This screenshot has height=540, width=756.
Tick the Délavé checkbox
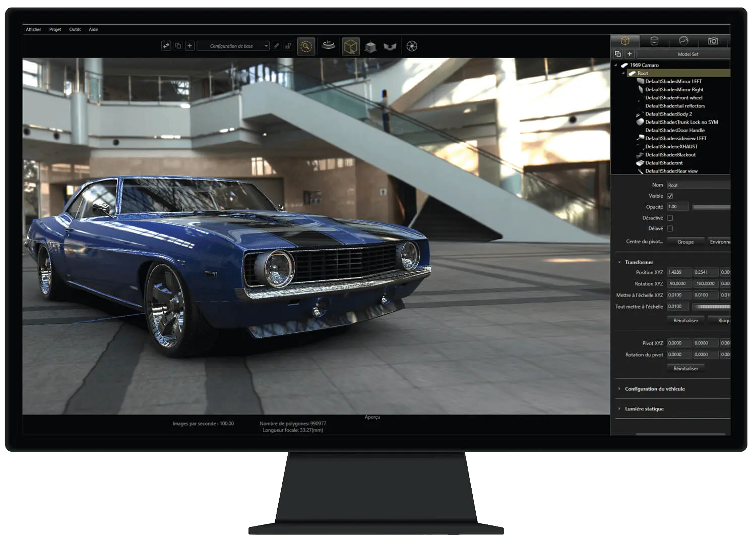pos(670,228)
